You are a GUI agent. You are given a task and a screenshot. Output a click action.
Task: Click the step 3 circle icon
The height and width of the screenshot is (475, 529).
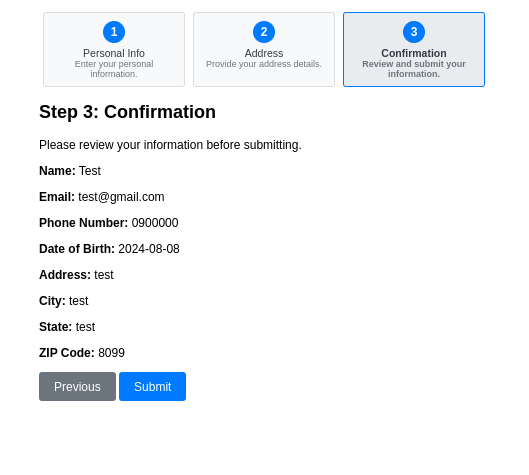tap(414, 32)
